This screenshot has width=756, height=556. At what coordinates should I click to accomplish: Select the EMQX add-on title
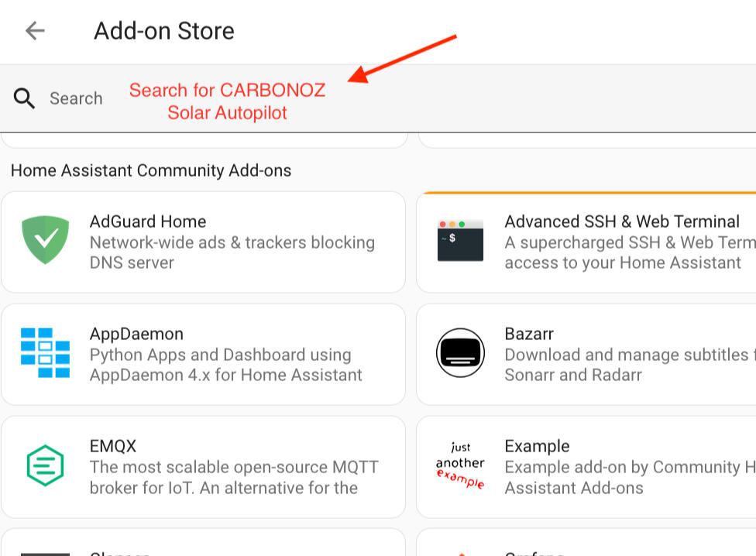tap(113, 446)
